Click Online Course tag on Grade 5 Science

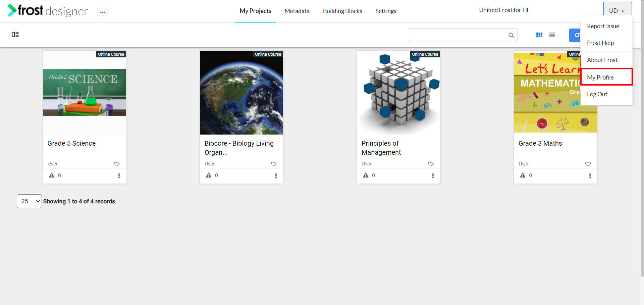click(x=111, y=54)
